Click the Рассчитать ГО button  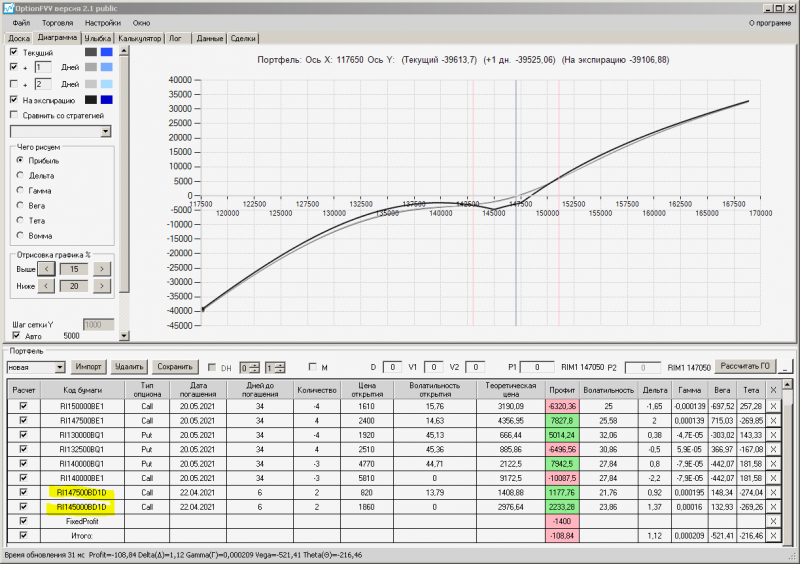(x=745, y=366)
